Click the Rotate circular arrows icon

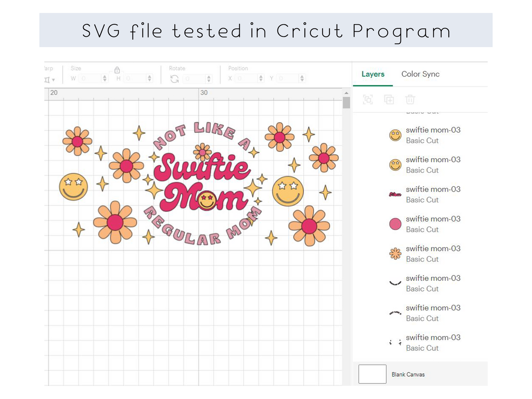pyautogui.click(x=175, y=79)
